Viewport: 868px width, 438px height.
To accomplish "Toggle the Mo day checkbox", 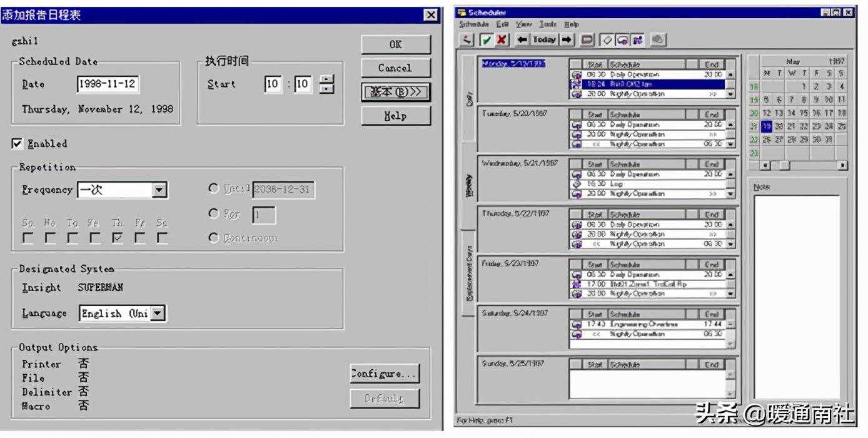I will (51, 238).
